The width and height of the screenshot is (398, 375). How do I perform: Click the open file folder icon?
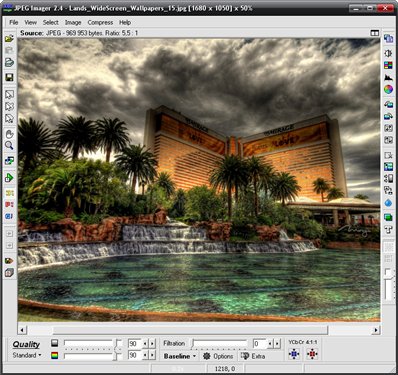(9, 38)
